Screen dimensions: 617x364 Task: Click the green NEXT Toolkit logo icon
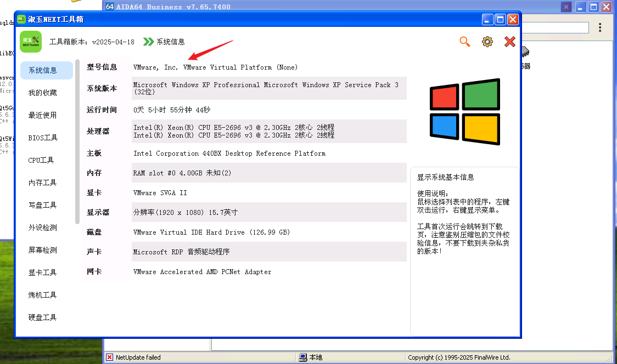[31, 42]
